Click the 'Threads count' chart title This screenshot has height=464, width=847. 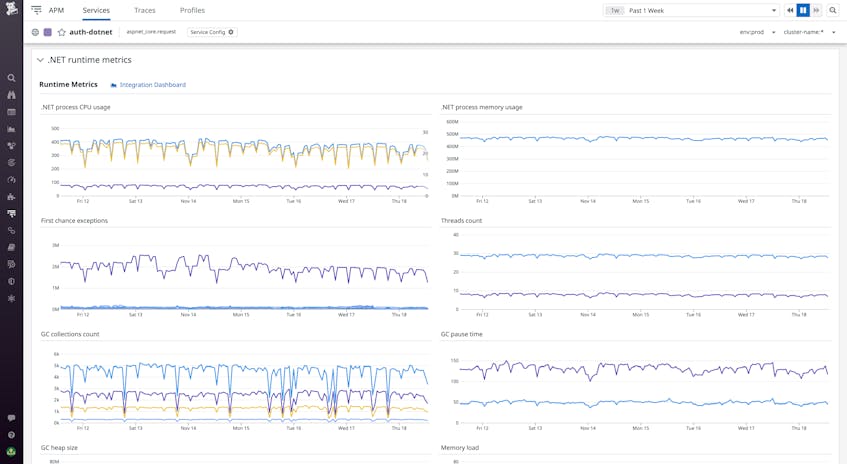[x=461, y=220]
